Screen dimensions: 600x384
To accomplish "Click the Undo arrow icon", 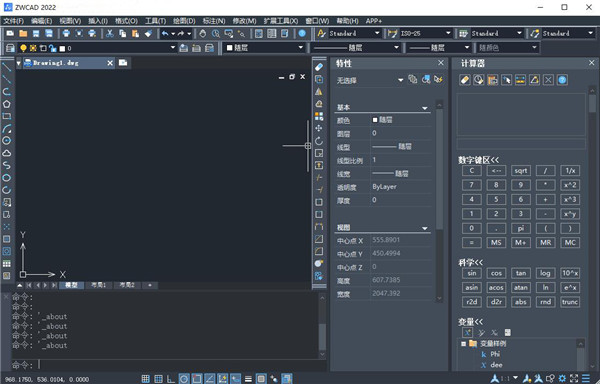I will 165,34.
